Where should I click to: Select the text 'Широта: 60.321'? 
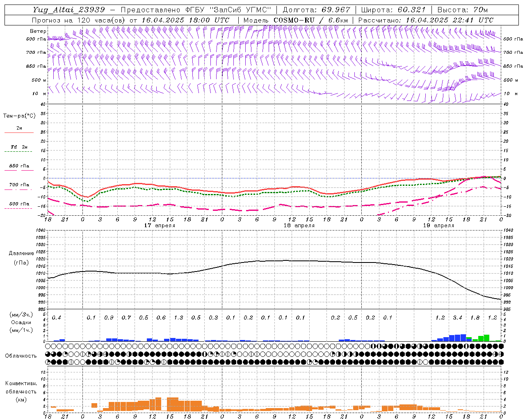pos(393,10)
